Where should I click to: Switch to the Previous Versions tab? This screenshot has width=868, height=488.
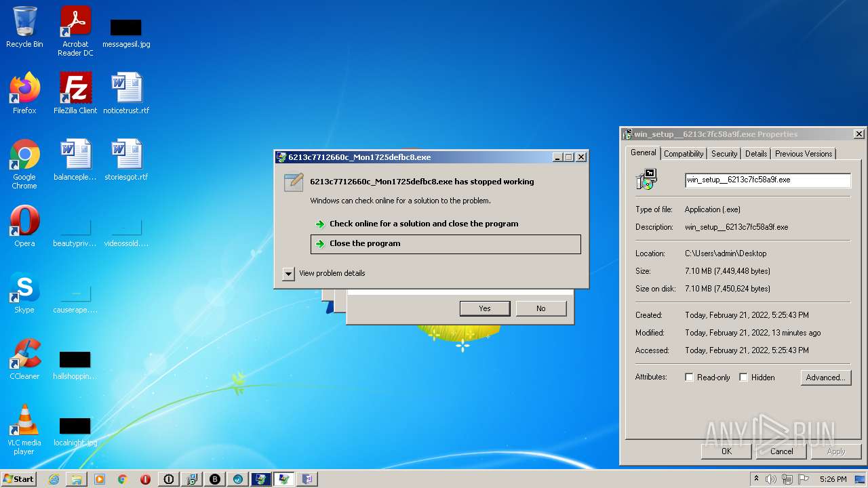pos(804,154)
